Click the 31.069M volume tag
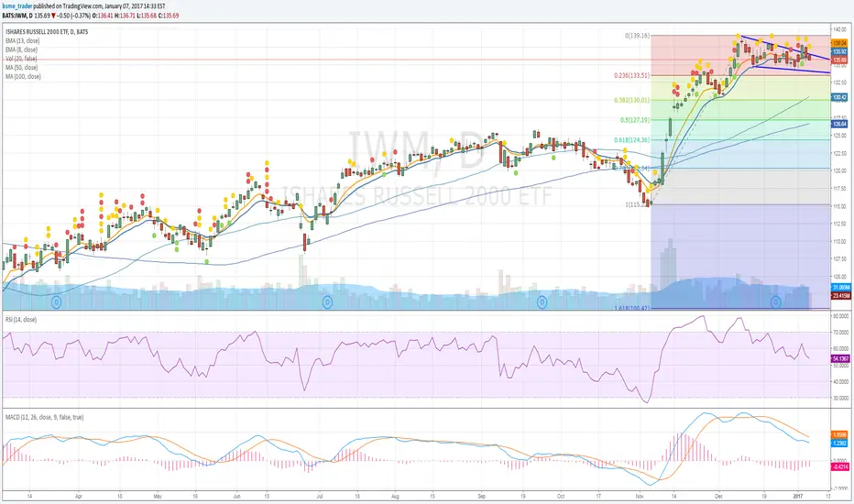This screenshot has height=504, width=854. point(840,287)
